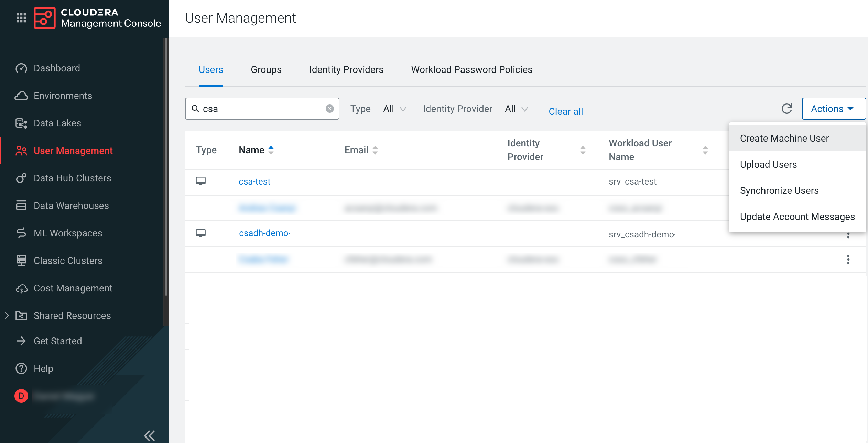Open the Help section
The image size is (868, 443).
click(x=43, y=368)
